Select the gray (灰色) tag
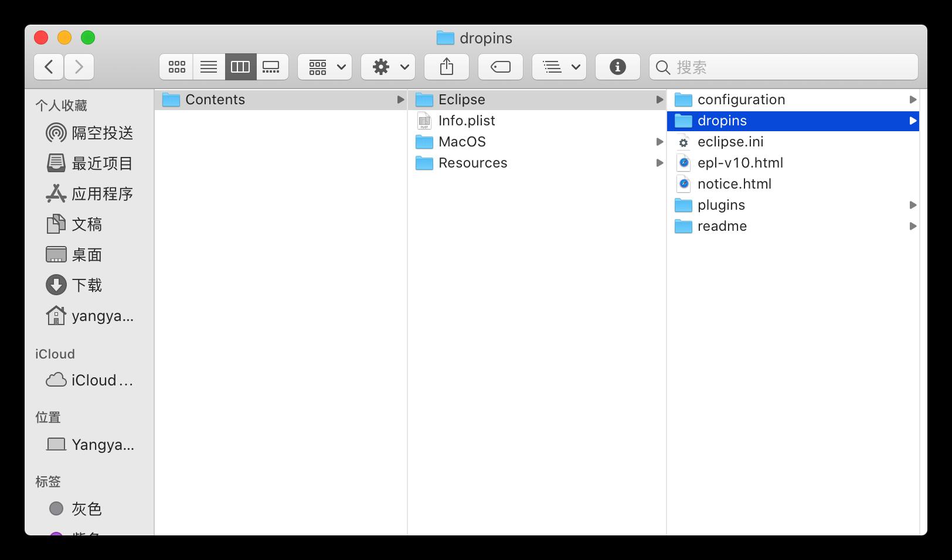952x560 pixels. click(74, 508)
